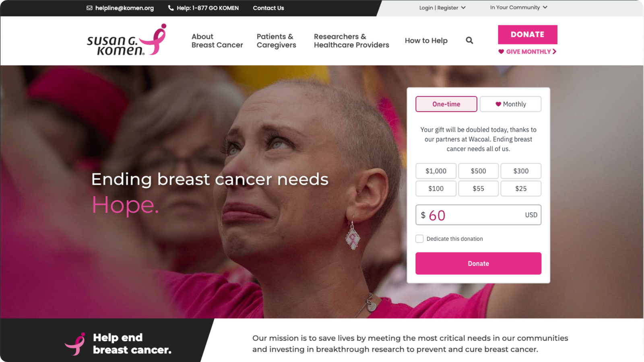Choose the $500 donation amount
The image size is (644, 362).
click(x=479, y=171)
